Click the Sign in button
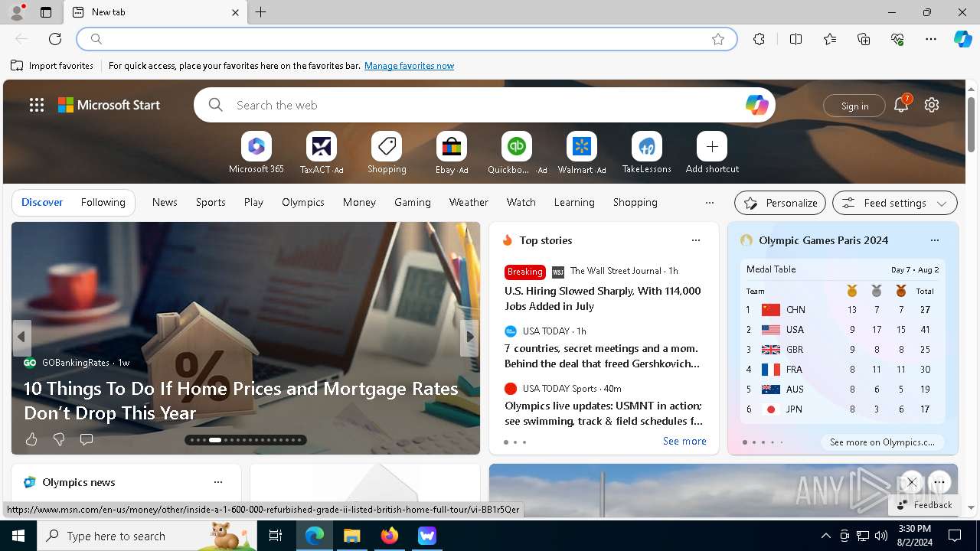Screen dimensions: 980x551 tap(854, 106)
